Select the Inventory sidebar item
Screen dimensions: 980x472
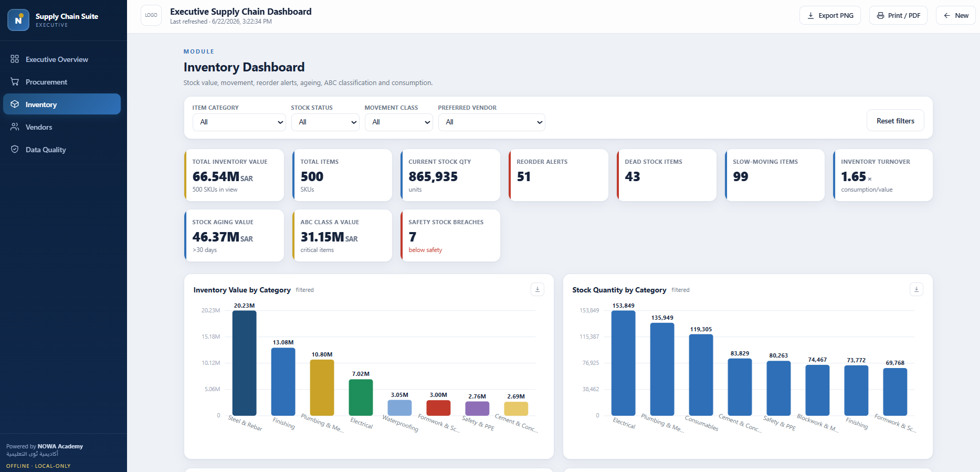point(62,104)
